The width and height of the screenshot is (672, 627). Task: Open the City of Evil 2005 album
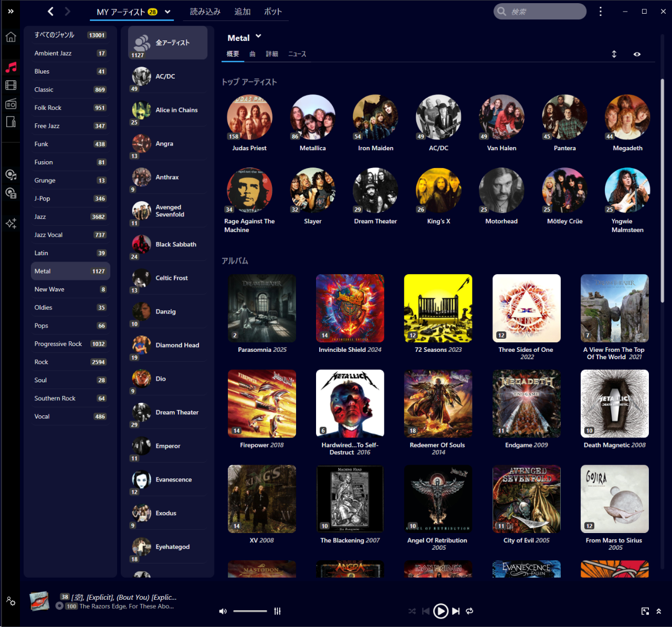click(x=527, y=499)
